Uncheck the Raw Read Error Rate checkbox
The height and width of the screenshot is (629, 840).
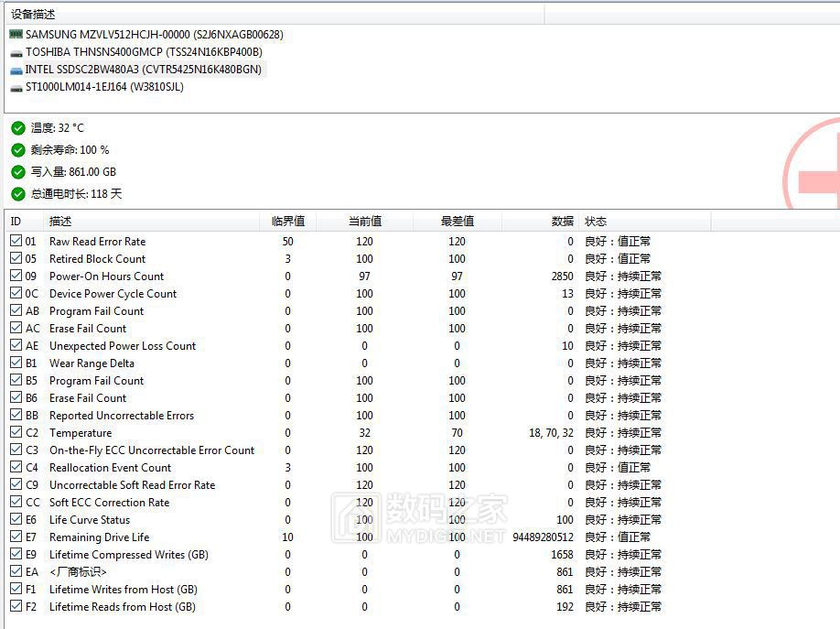(16, 242)
